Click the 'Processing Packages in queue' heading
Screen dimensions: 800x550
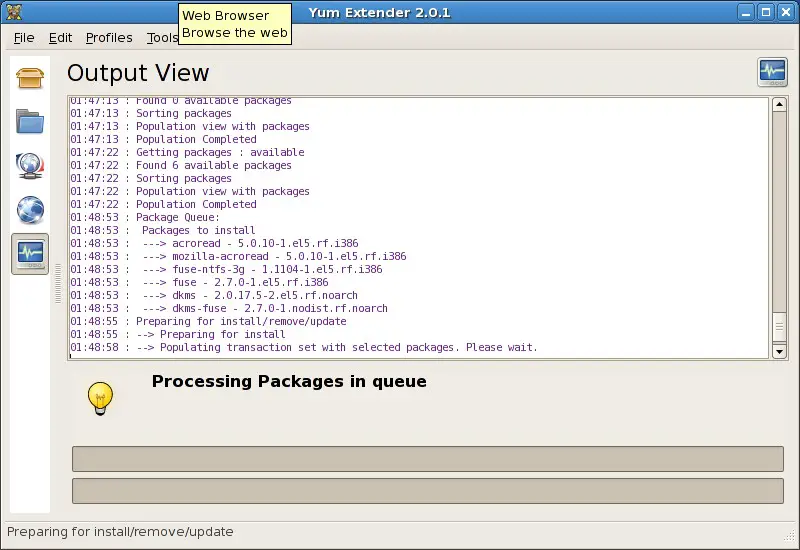point(289,381)
